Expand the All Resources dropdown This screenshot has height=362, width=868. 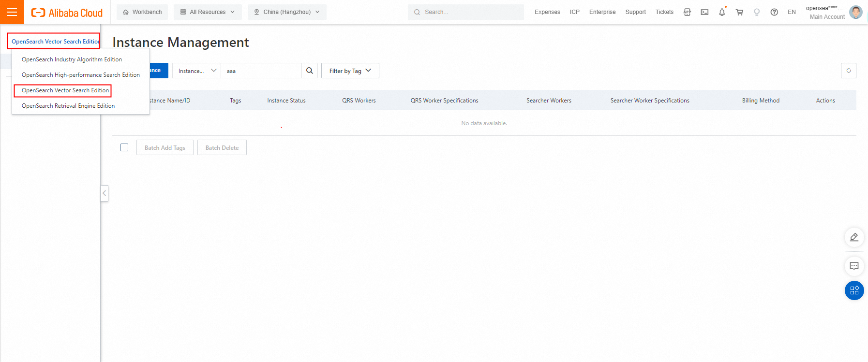[x=208, y=12]
